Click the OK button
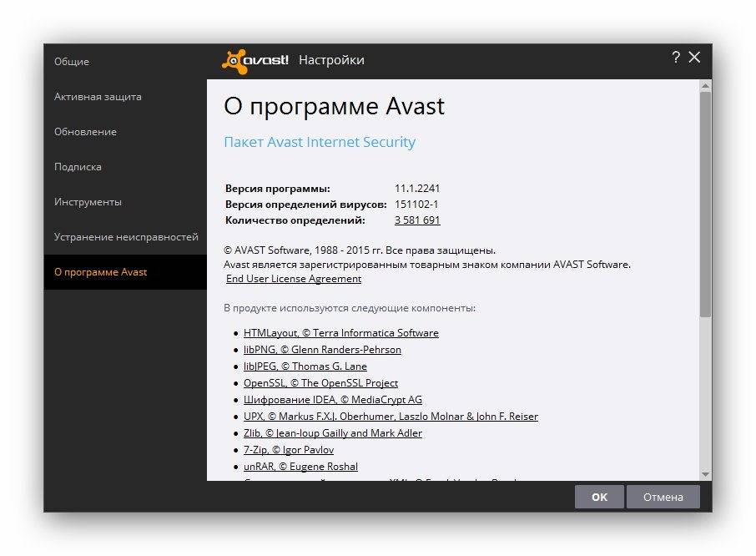 coord(599,497)
